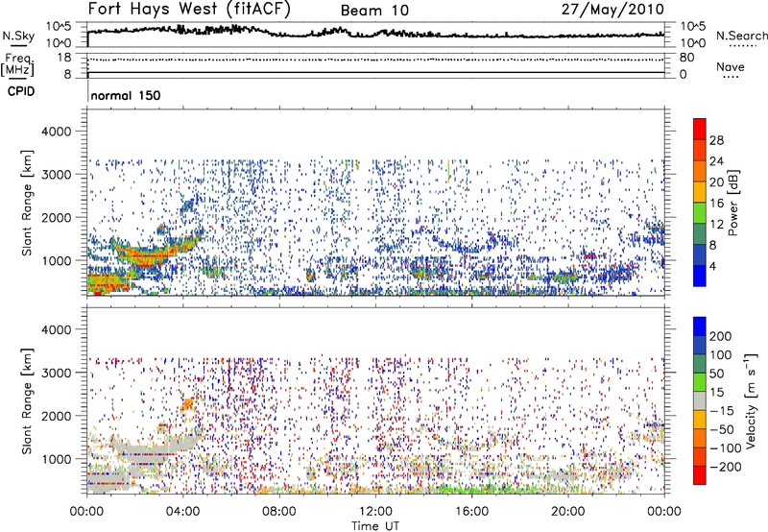Screen dimensions: 768x532
Task: Select the 'Freq. [MHz]' axis label
Action: (x=17, y=64)
